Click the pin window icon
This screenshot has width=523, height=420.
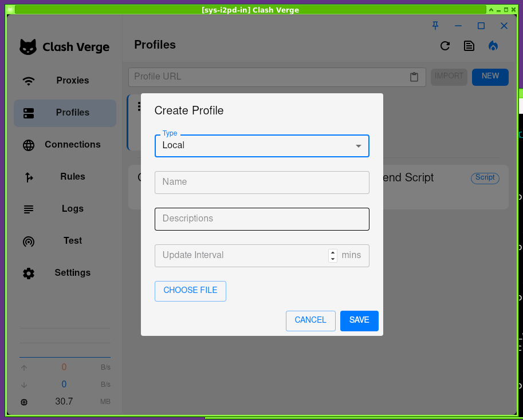435,26
